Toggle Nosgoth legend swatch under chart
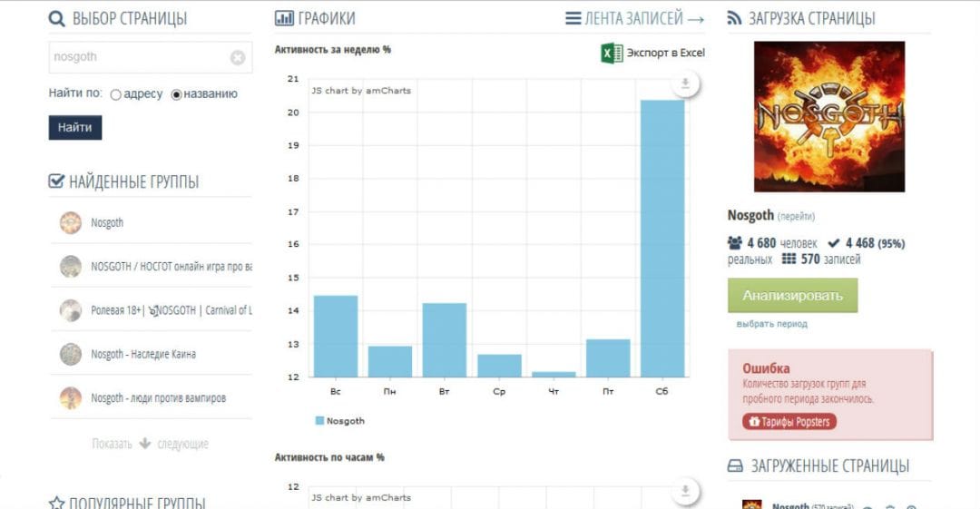 [319, 421]
